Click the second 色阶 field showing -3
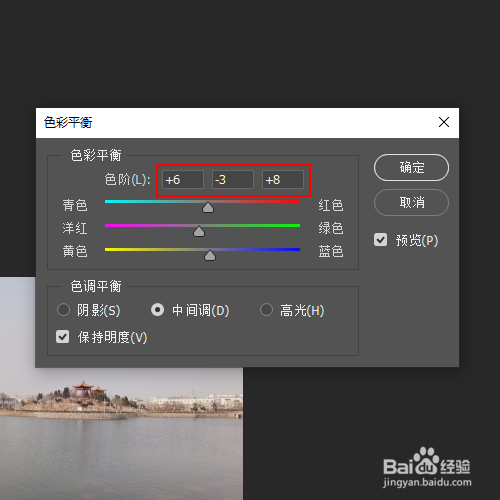 coord(233,180)
